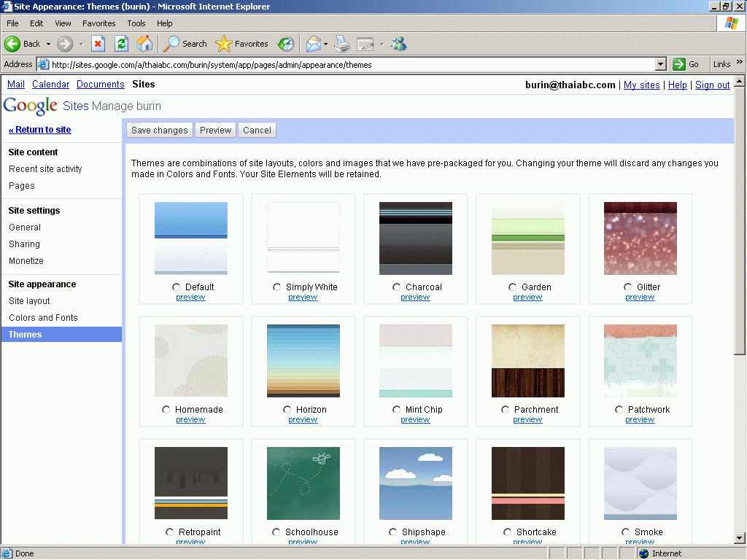Click the Stop loading icon in toolbar
Screen dimensions: 747x560
coord(98,44)
